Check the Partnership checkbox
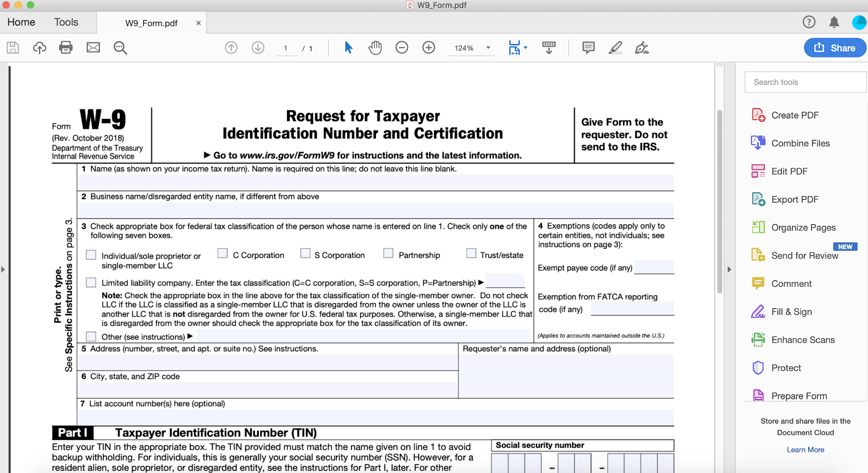 [388, 253]
